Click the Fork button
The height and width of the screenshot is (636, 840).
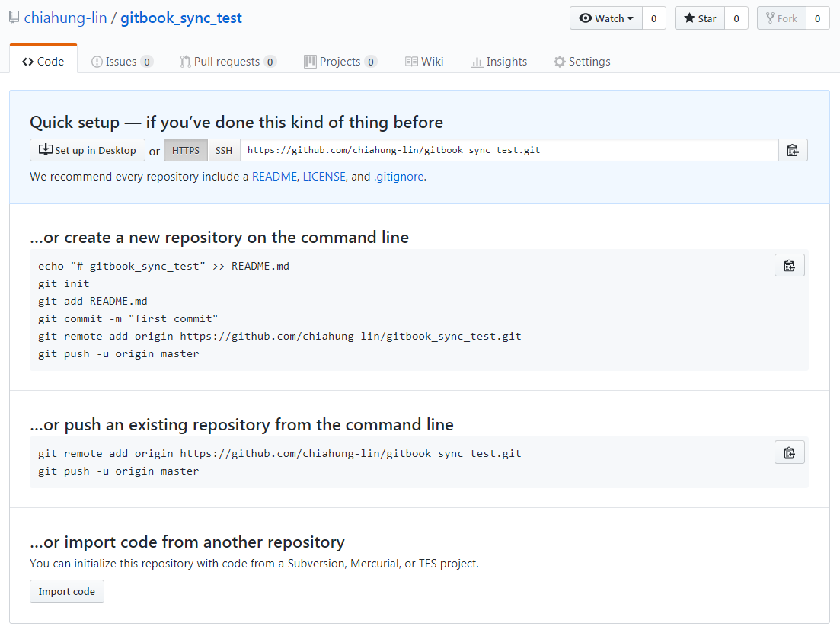[781, 18]
